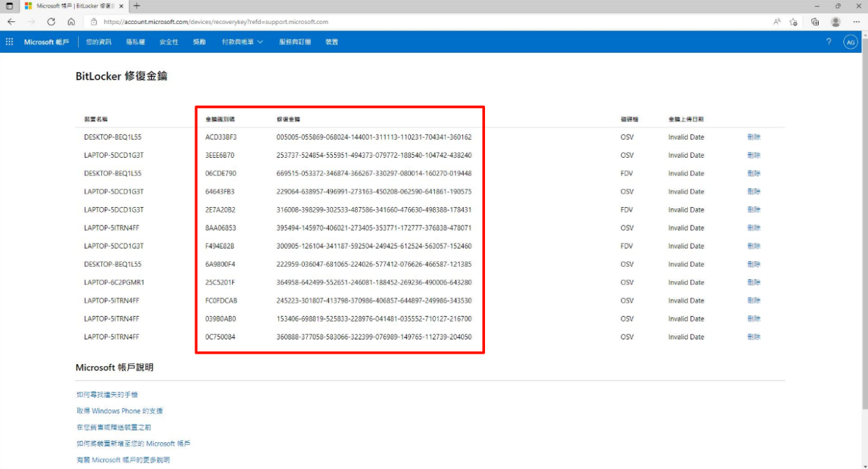The width and height of the screenshot is (868, 469).
Task: Open the 在您銷售或贈送裝置之前 link
Action: tap(114, 427)
